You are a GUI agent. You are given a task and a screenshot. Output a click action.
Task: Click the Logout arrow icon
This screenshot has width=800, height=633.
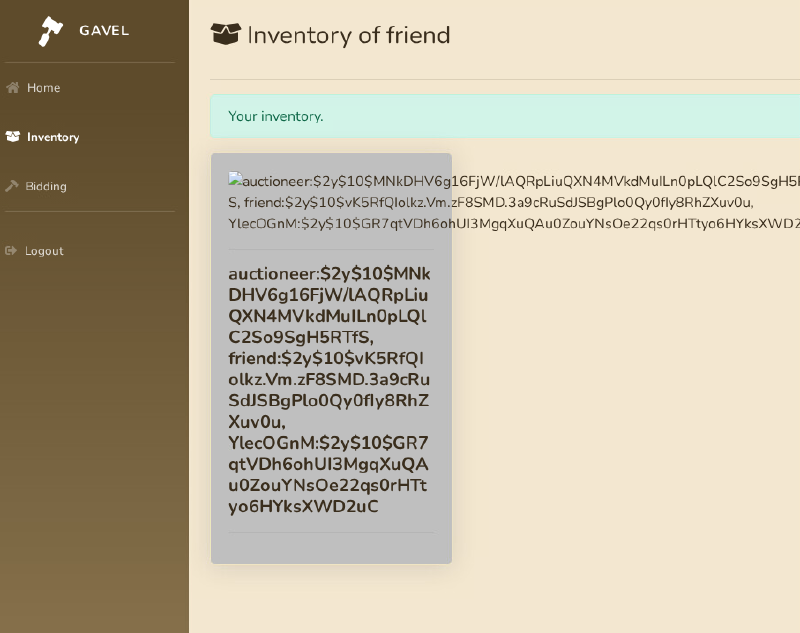[x=12, y=251]
